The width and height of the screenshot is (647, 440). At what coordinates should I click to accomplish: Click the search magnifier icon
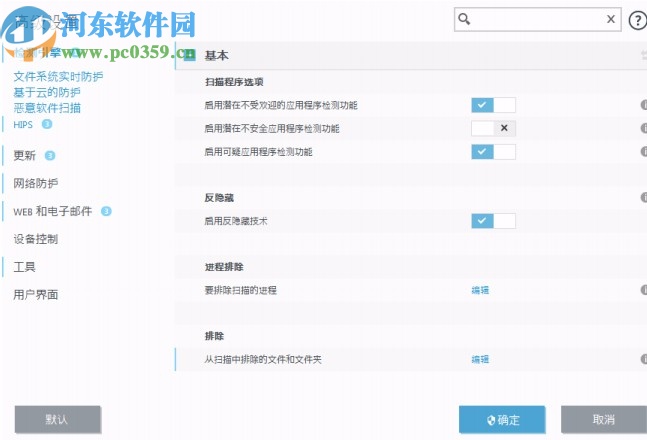click(x=464, y=19)
